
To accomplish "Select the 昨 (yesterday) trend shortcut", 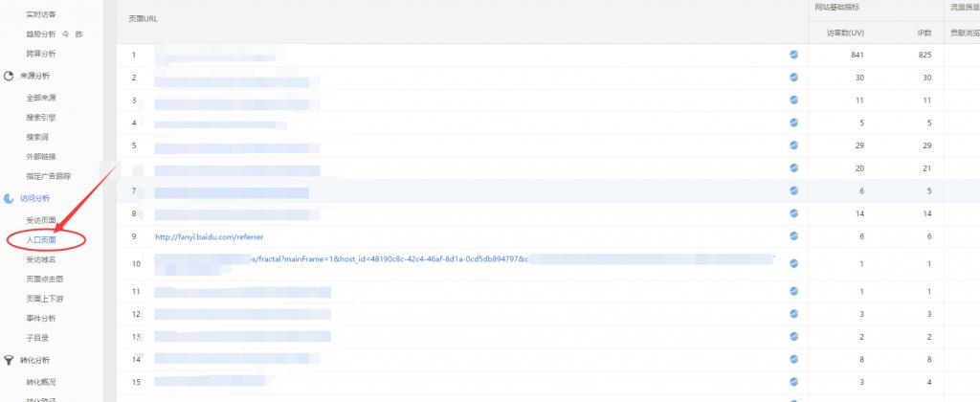I will (x=78, y=34).
